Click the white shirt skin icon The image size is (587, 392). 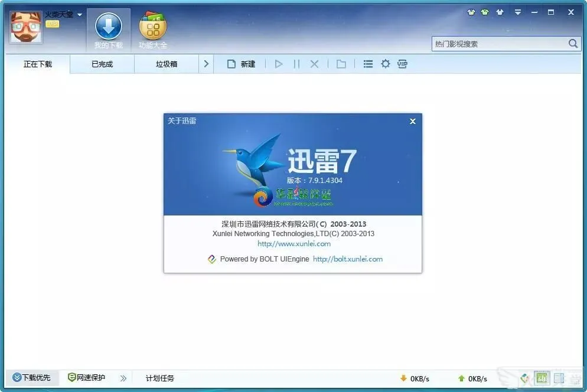click(x=500, y=12)
